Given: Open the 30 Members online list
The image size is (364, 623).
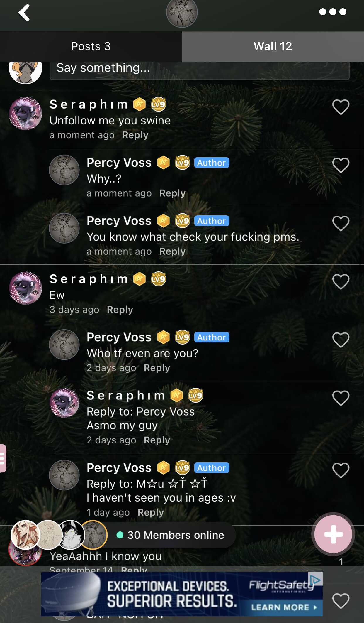Looking at the screenshot, I should click(x=170, y=535).
